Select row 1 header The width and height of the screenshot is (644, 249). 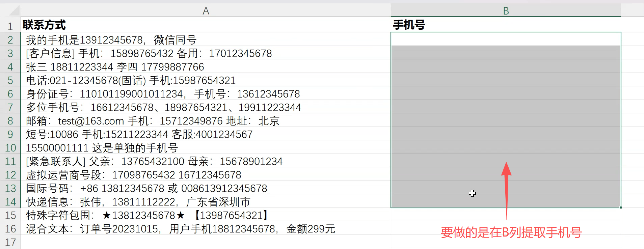click(x=10, y=26)
